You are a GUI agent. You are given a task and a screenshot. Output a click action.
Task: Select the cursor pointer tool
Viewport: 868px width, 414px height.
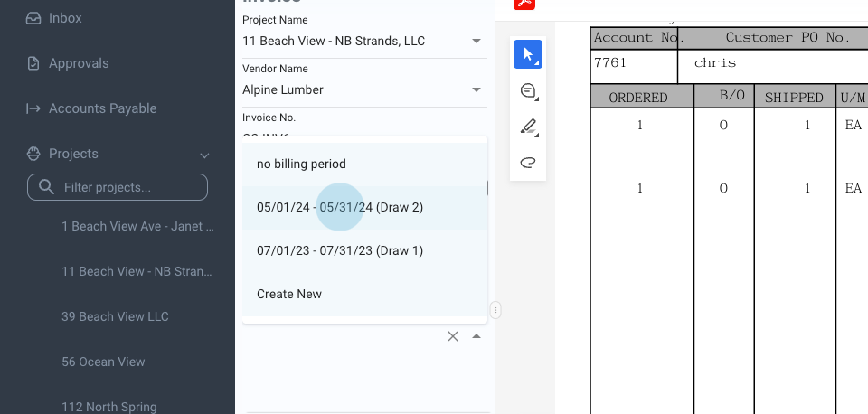(528, 55)
